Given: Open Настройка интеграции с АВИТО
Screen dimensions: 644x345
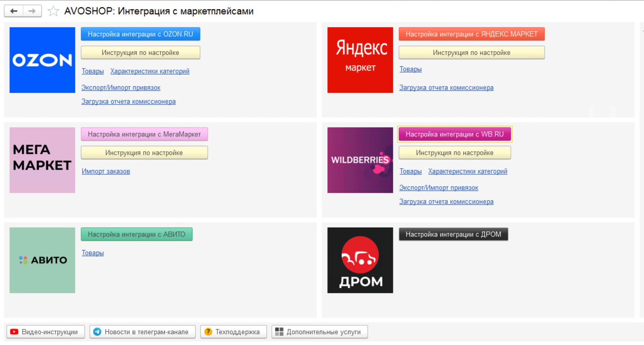Looking at the screenshot, I should click(x=137, y=234).
